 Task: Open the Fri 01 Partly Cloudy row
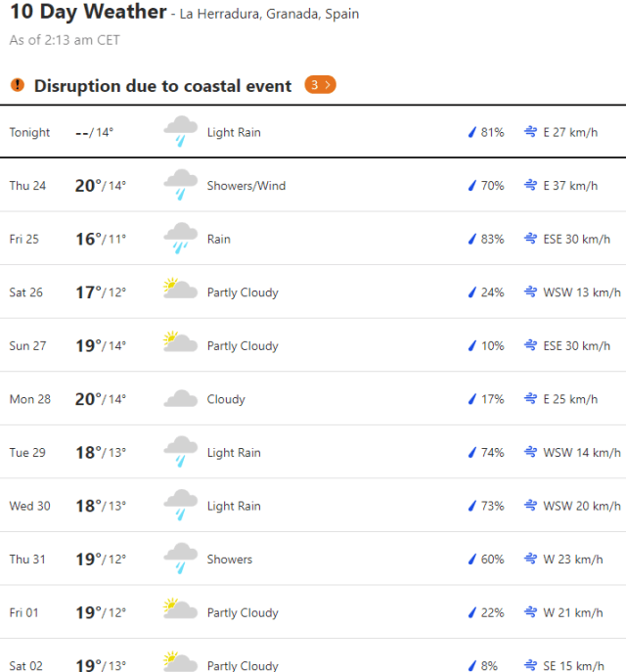(x=313, y=612)
